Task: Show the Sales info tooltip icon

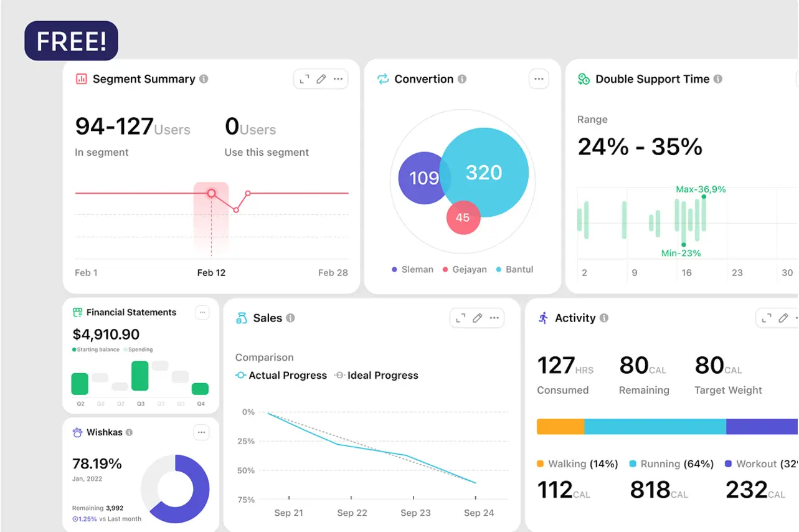Action: [290, 318]
